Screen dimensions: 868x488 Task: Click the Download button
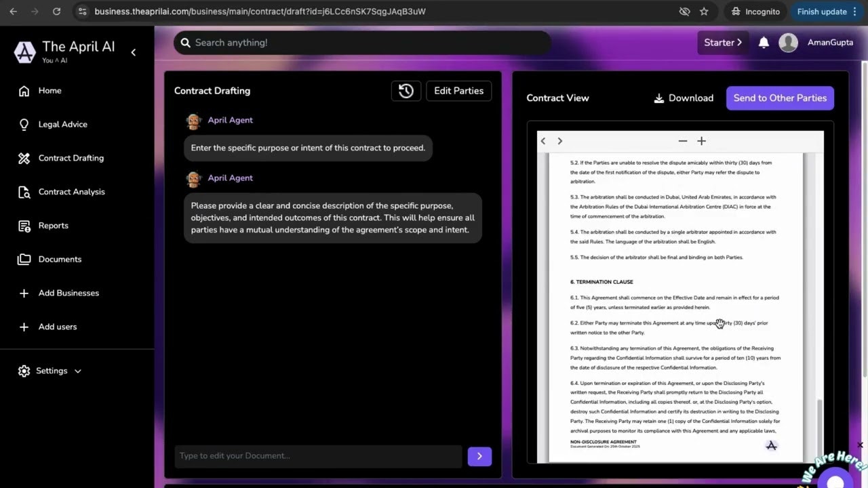(684, 98)
